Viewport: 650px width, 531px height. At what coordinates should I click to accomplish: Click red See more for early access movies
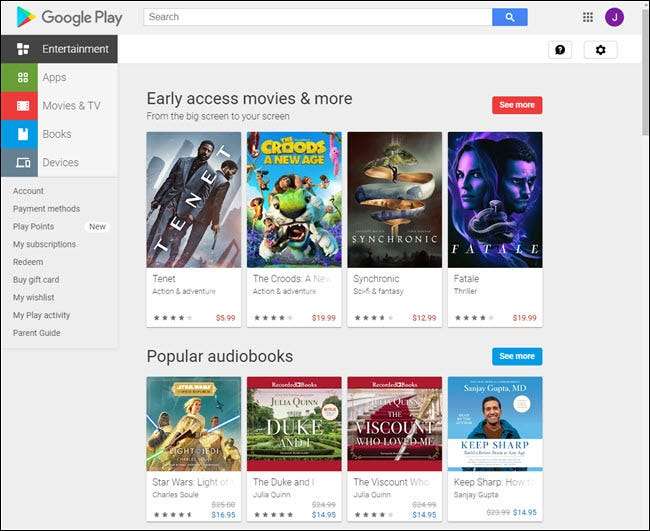pos(517,105)
